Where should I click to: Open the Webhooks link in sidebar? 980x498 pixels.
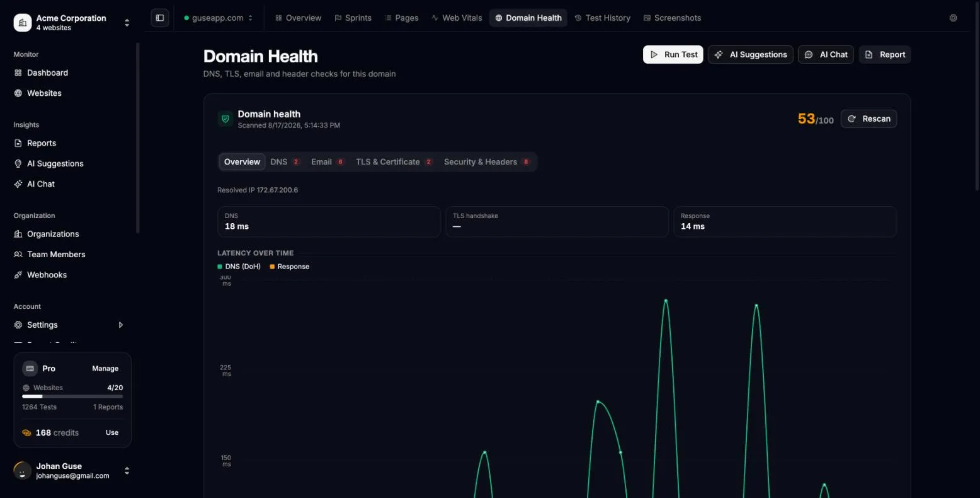[47, 275]
